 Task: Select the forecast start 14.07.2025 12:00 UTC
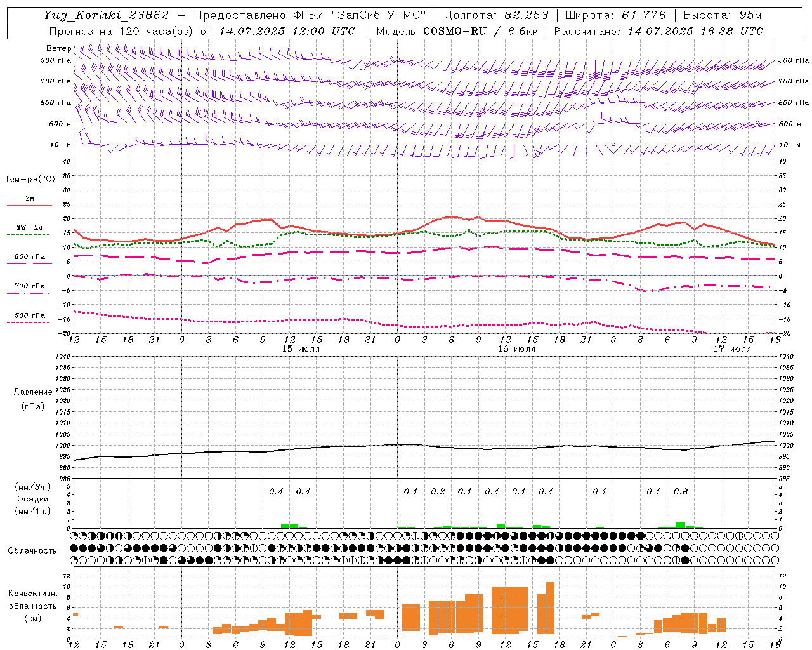(287, 31)
